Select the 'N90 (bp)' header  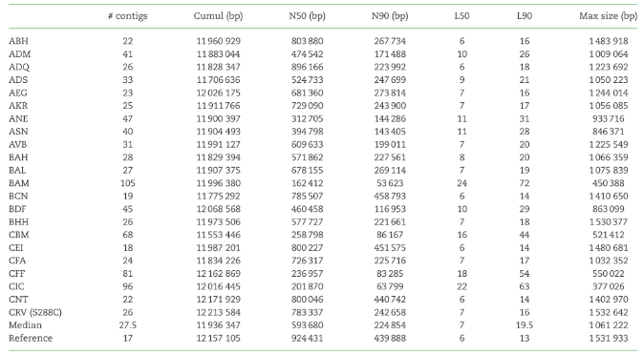[390, 16]
